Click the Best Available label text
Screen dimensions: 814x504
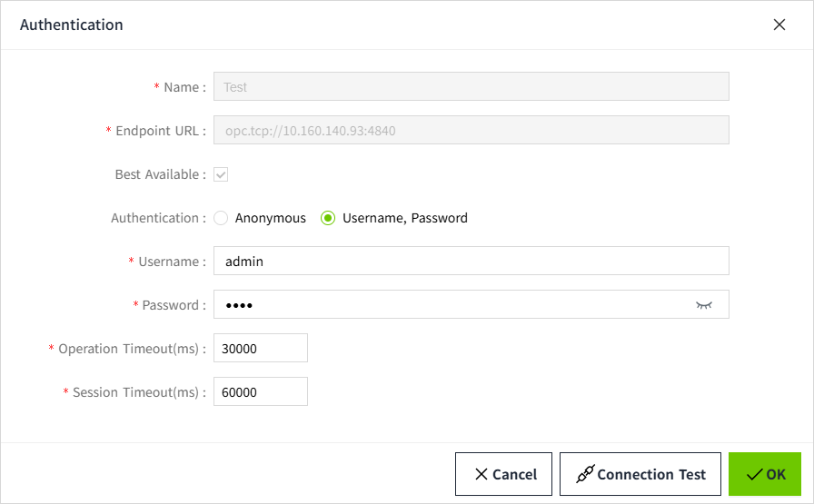pos(159,174)
